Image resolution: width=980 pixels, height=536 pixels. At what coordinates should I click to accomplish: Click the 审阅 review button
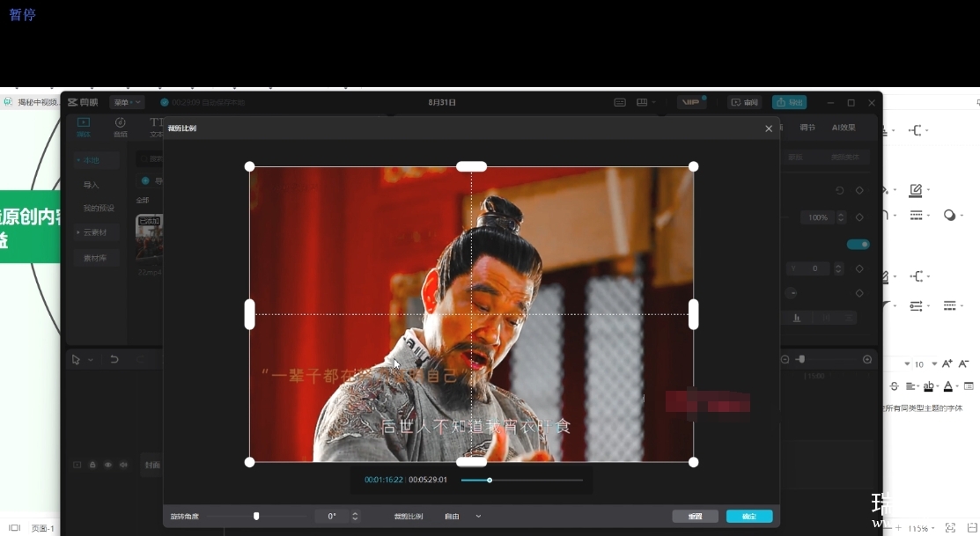744,102
